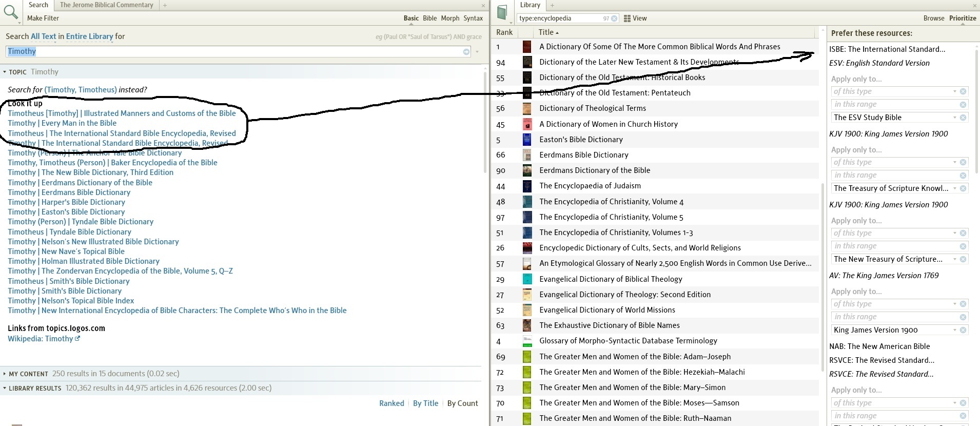Open The New Treasury of Scripture... dropdown arrow

click(x=955, y=259)
